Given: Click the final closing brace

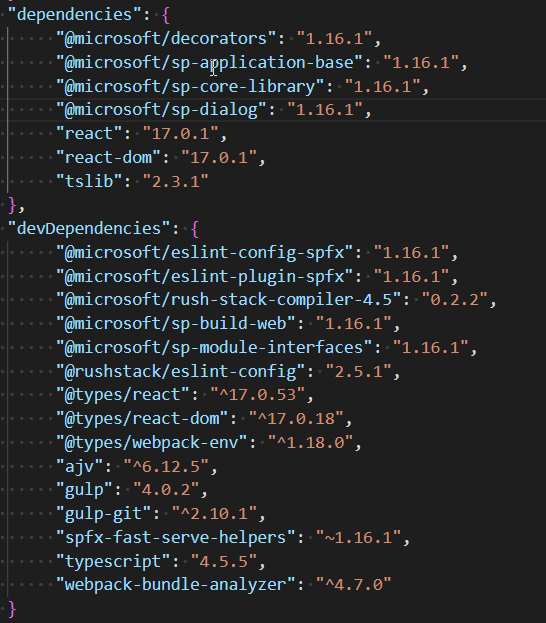Looking at the screenshot, I should (12, 609).
